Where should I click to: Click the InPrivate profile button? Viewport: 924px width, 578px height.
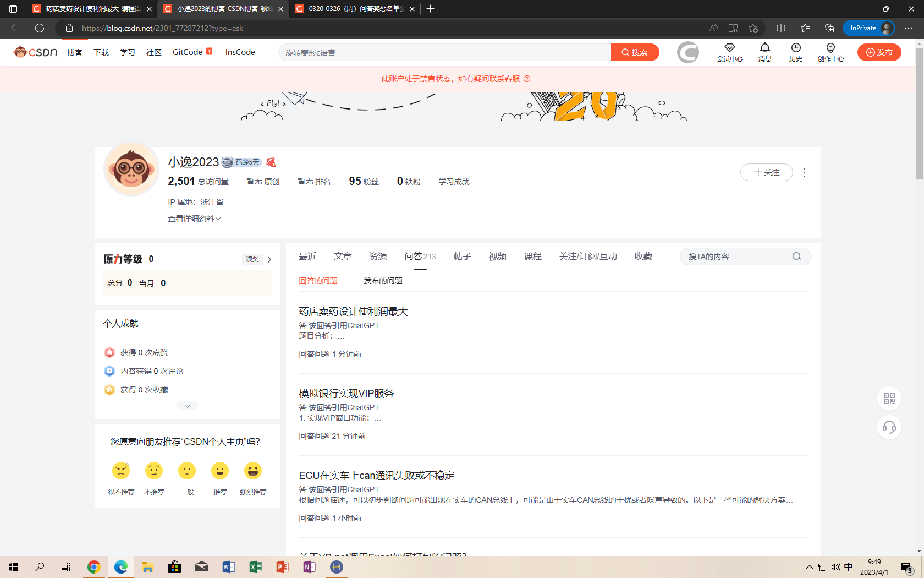click(x=869, y=28)
